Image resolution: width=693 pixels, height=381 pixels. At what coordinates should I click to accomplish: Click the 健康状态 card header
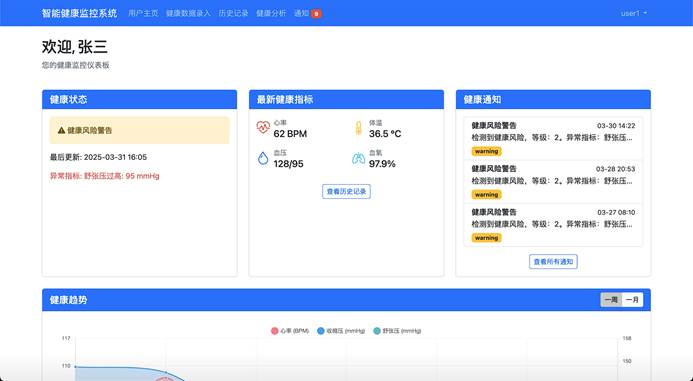tap(140, 99)
